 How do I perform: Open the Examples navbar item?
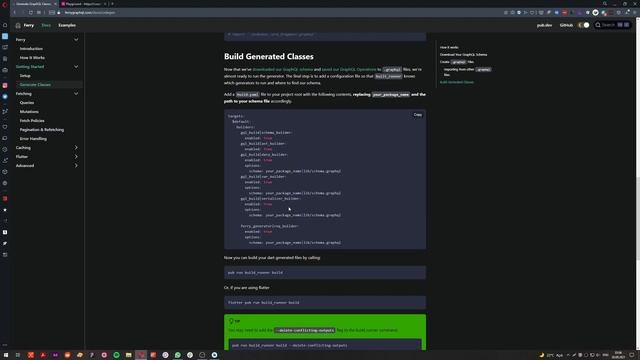pos(67,25)
